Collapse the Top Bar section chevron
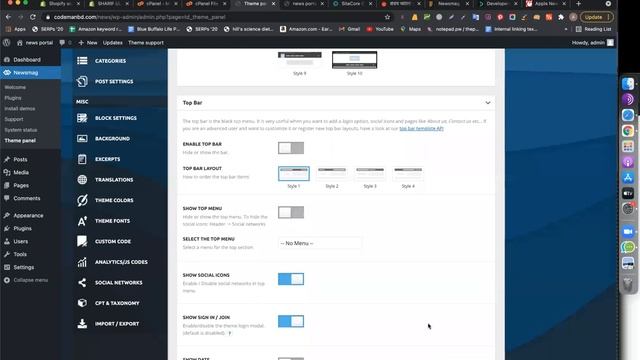This screenshot has height=360, width=640. 488,103
